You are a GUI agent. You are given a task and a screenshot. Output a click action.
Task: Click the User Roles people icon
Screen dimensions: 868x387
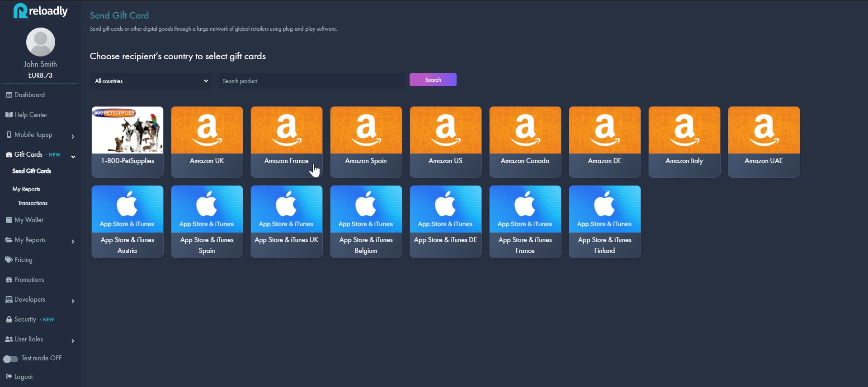pyautogui.click(x=9, y=339)
